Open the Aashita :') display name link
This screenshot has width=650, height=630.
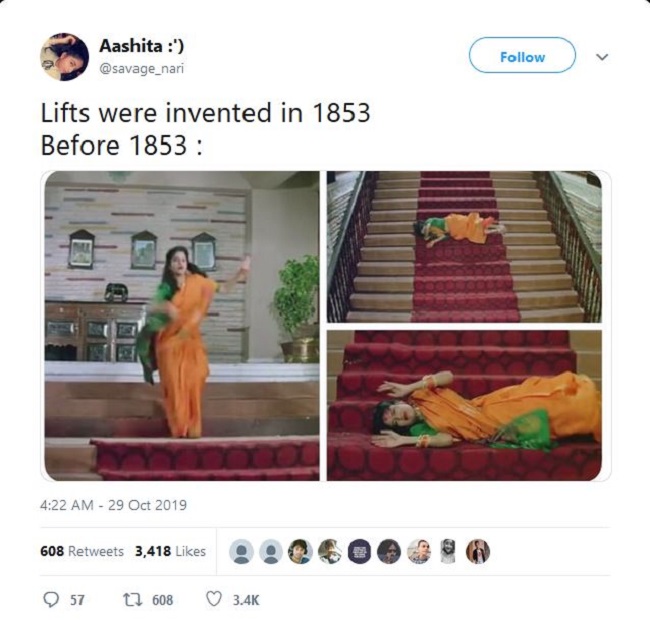(141, 46)
